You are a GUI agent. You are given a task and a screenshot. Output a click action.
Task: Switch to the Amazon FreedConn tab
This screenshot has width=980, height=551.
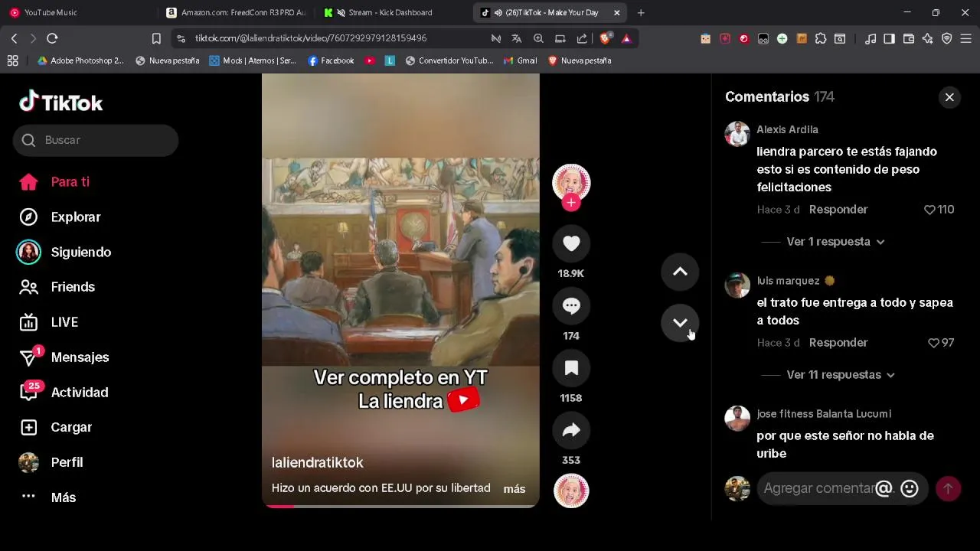coord(236,12)
